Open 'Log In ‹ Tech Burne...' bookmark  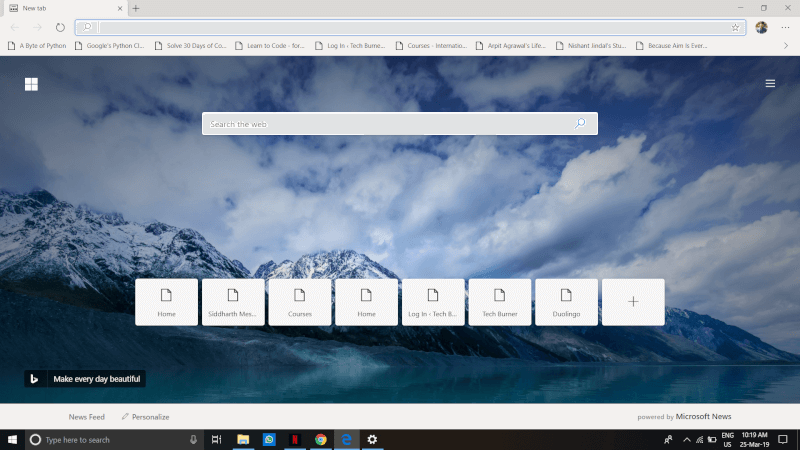coord(350,46)
